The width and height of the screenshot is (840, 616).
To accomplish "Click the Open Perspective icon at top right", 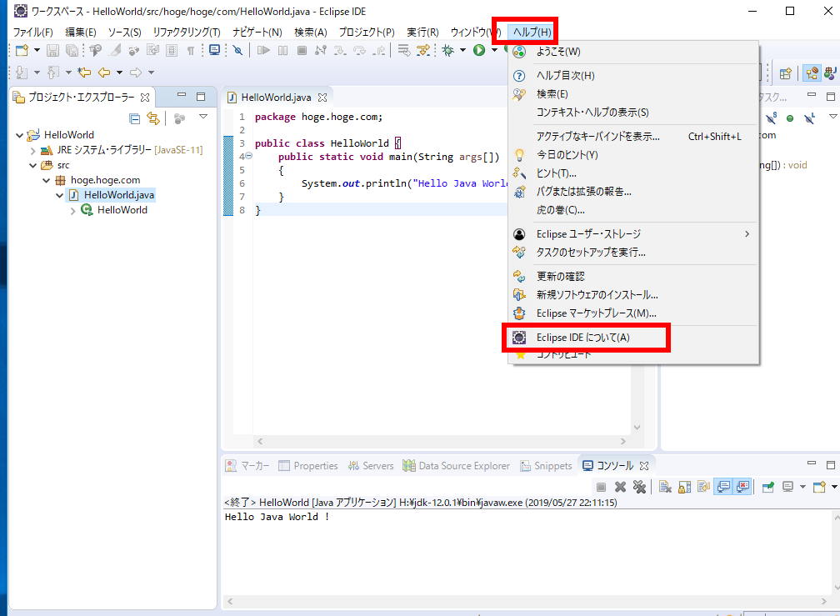I will (785, 73).
